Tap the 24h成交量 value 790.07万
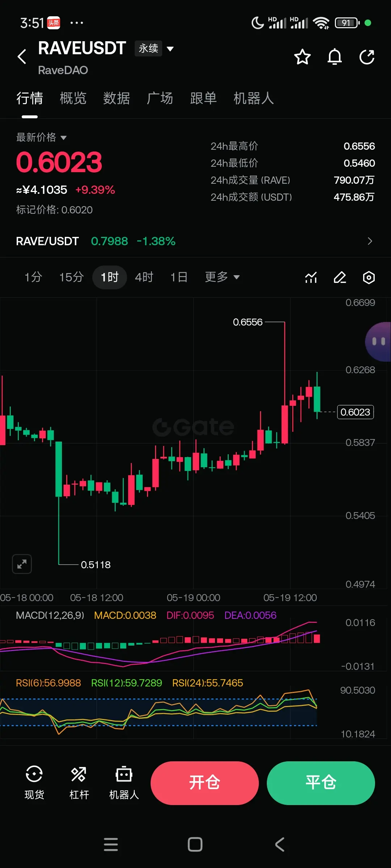 tap(354, 180)
